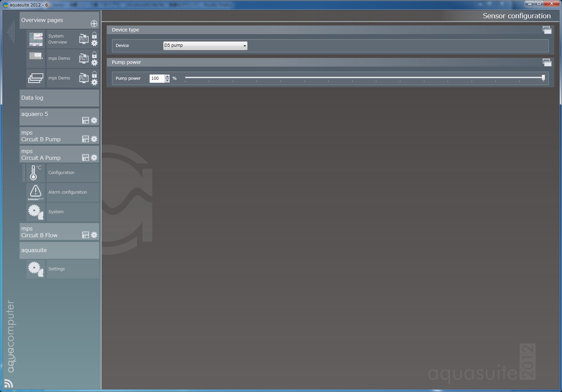This screenshot has height=392, width=562.
Task: Toggle the lock on System Overview page
Action: (x=94, y=35)
